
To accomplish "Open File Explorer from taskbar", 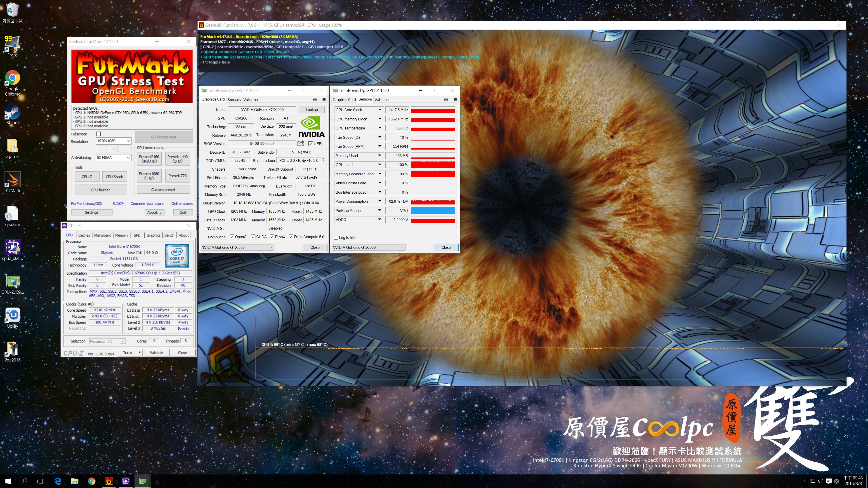I will pos(75,481).
